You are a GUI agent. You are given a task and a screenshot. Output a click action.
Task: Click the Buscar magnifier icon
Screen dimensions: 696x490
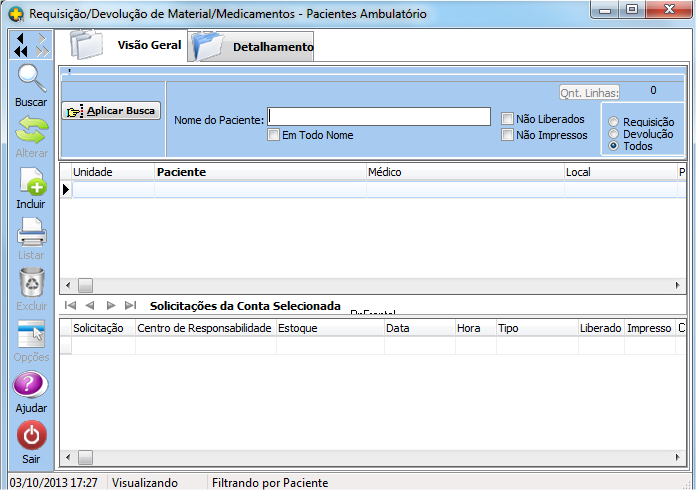pos(30,79)
